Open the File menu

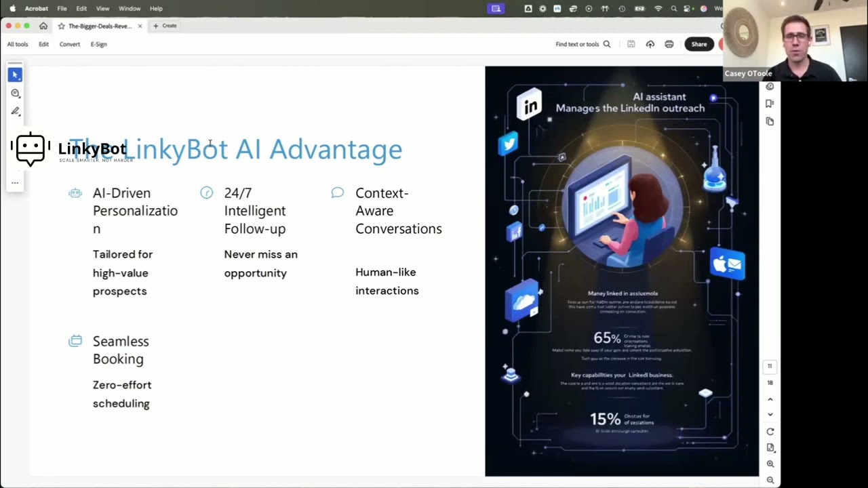pyautogui.click(x=62, y=9)
